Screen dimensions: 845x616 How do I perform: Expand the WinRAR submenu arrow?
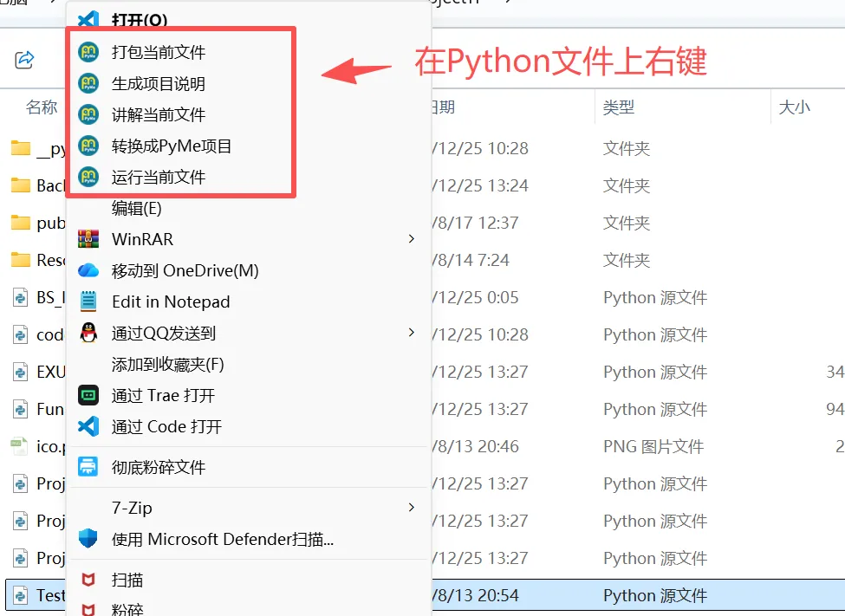tap(411, 239)
